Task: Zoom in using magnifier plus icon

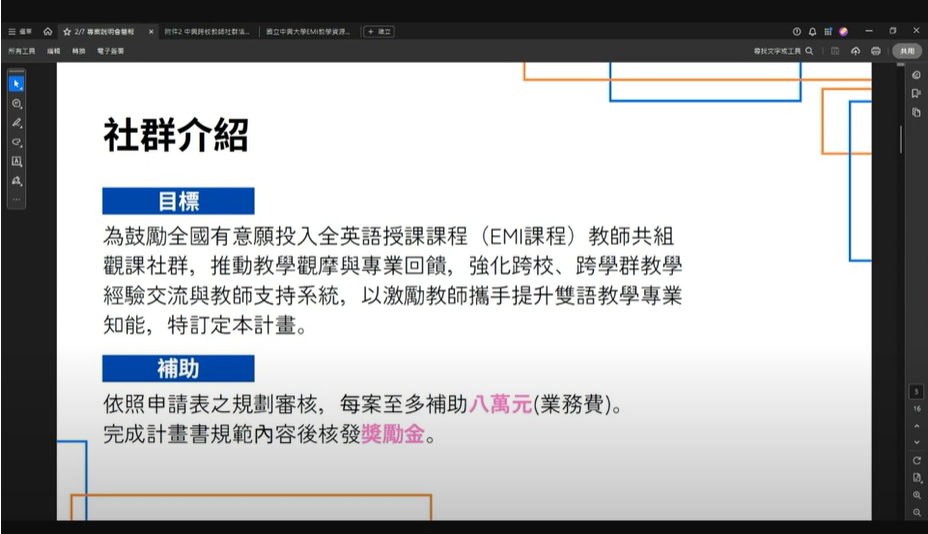Action: click(x=916, y=495)
